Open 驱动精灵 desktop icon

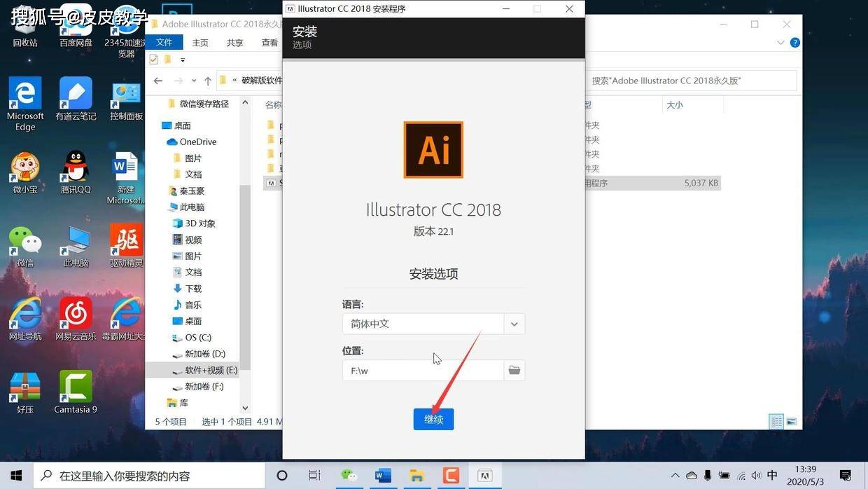pos(127,246)
